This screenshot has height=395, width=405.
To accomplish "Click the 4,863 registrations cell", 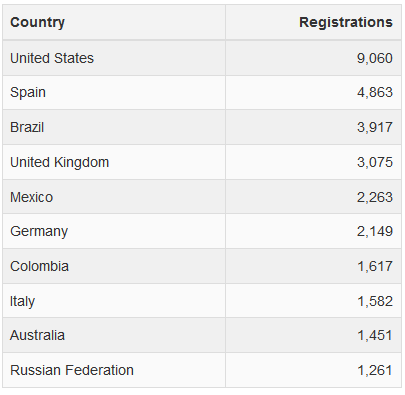I will 313,92.
